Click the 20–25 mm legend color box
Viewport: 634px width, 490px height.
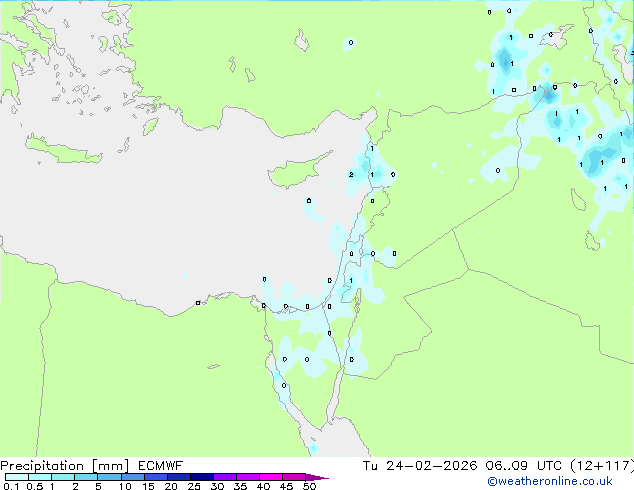[178, 477]
